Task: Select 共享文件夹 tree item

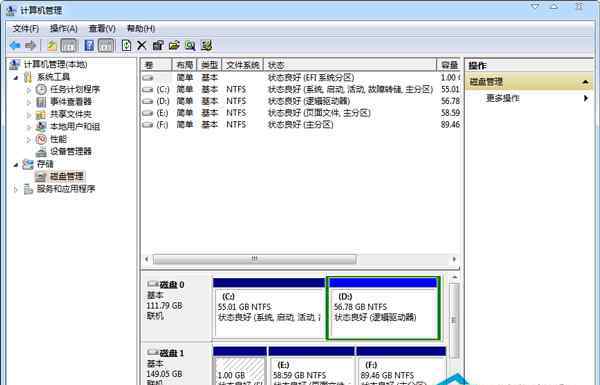Action: click(x=71, y=114)
